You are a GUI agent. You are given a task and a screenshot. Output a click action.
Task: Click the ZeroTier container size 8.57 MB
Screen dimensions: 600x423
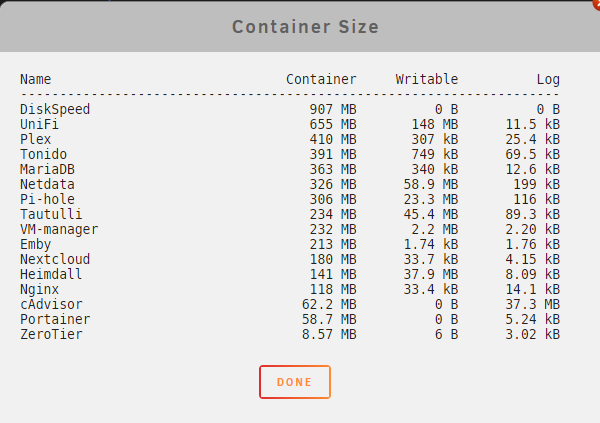pyautogui.click(x=329, y=334)
